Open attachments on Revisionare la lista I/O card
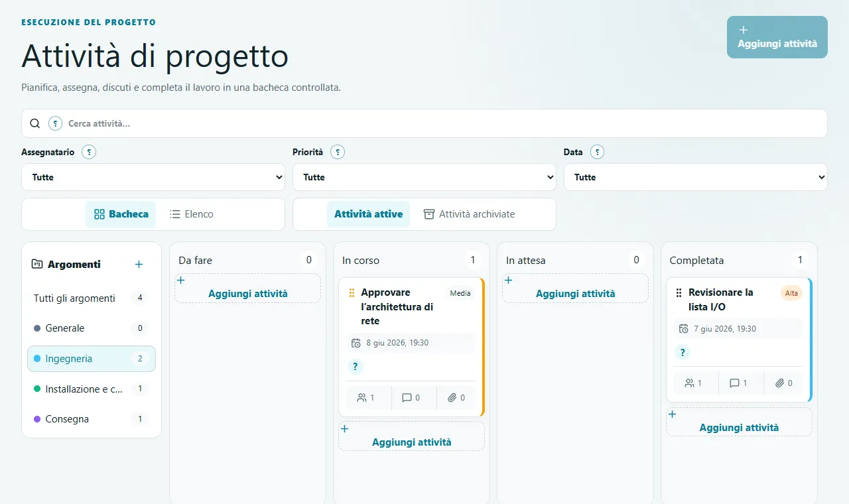849x504 pixels. click(783, 383)
